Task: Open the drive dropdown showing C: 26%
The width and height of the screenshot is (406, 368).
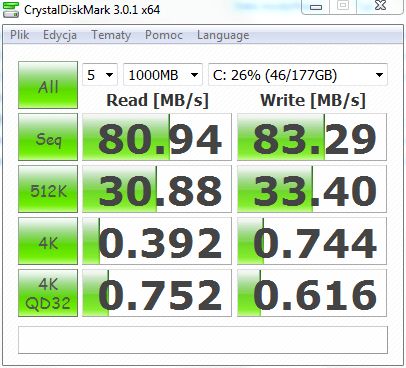Action: click(x=298, y=75)
